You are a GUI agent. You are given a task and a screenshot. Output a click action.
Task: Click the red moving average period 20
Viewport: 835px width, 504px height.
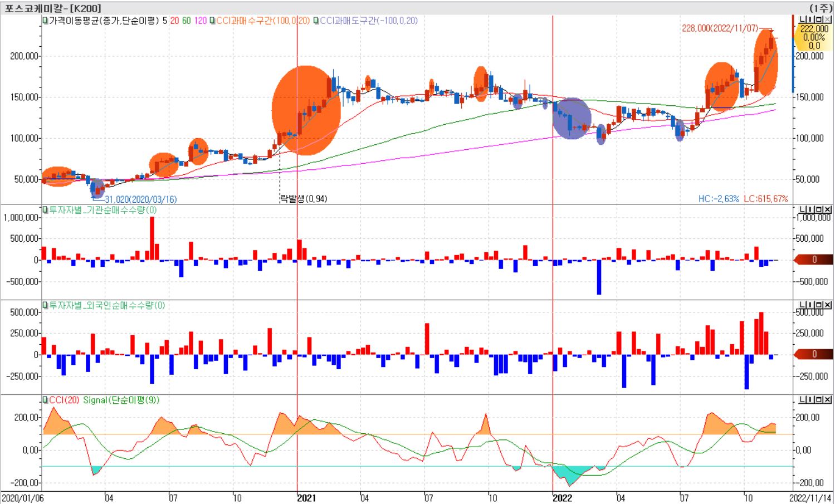(174, 21)
